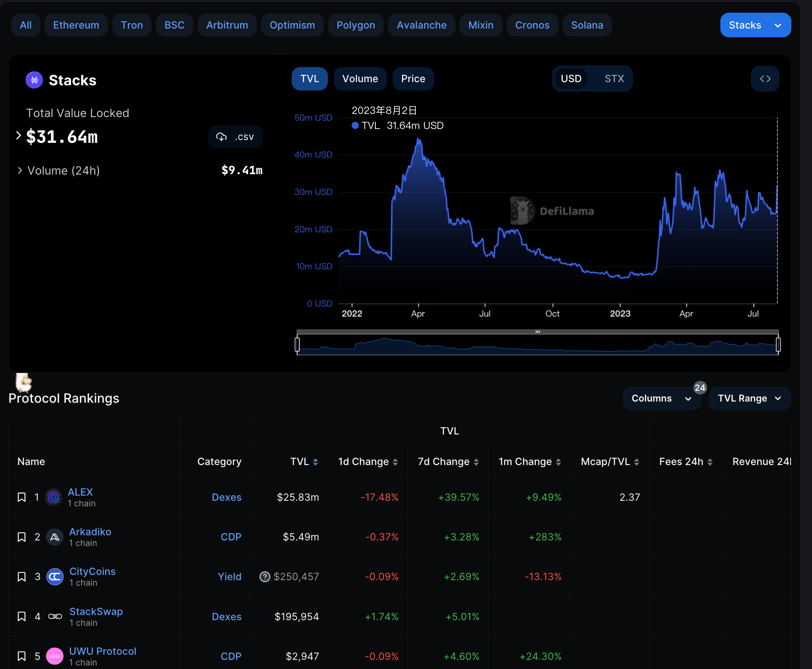Viewport: 812px width, 669px height.
Task: Open the TVL Range filter
Action: pyautogui.click(x=749, y=398)
